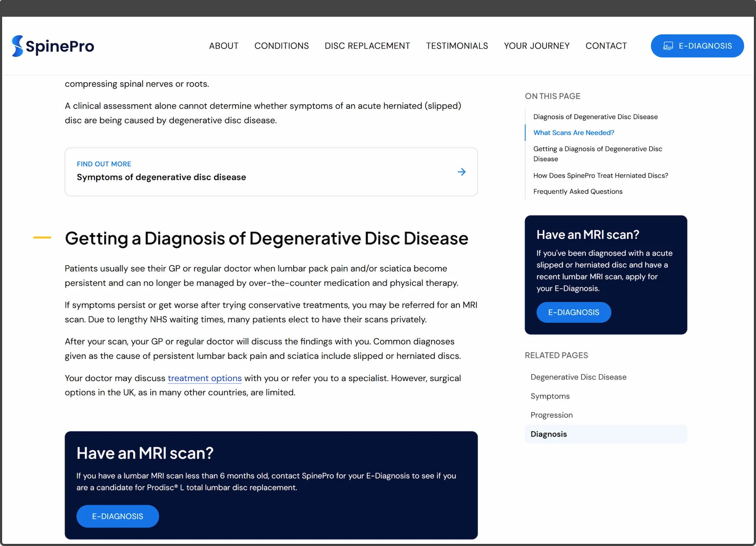This screenshot has width=756, height=546.
Task: Open the Testimonials page
Action: (x=457, y=46)
